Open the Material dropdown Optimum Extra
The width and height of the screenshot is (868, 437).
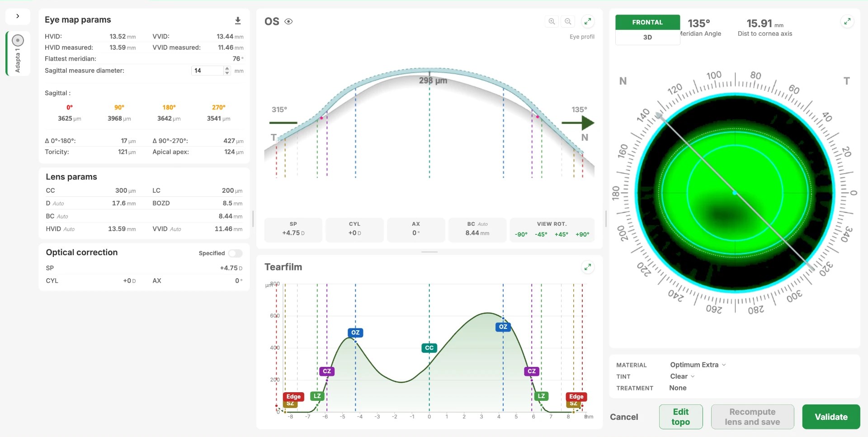click(x=698, y=365)
